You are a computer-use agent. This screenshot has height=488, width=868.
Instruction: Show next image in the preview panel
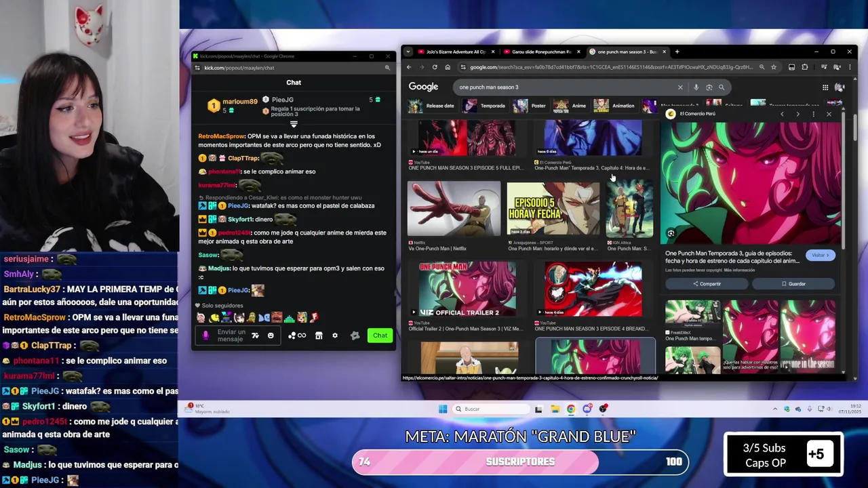pyautogui.click(x=797, y=114)
